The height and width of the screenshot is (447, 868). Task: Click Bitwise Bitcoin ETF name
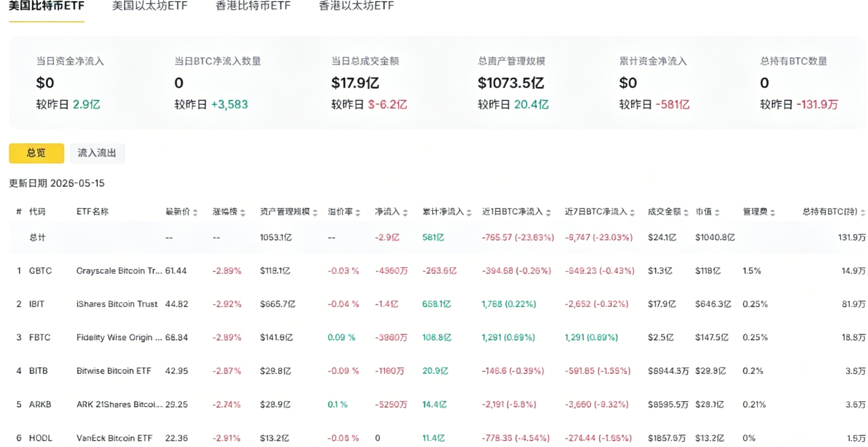click(114, 370)
